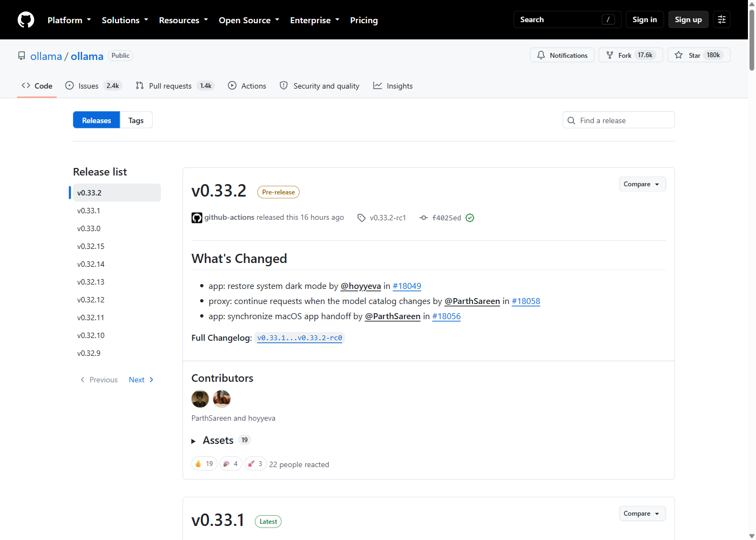Select v0.32.13 in the release list
This screenshot has width=756, height=540.
117,282
